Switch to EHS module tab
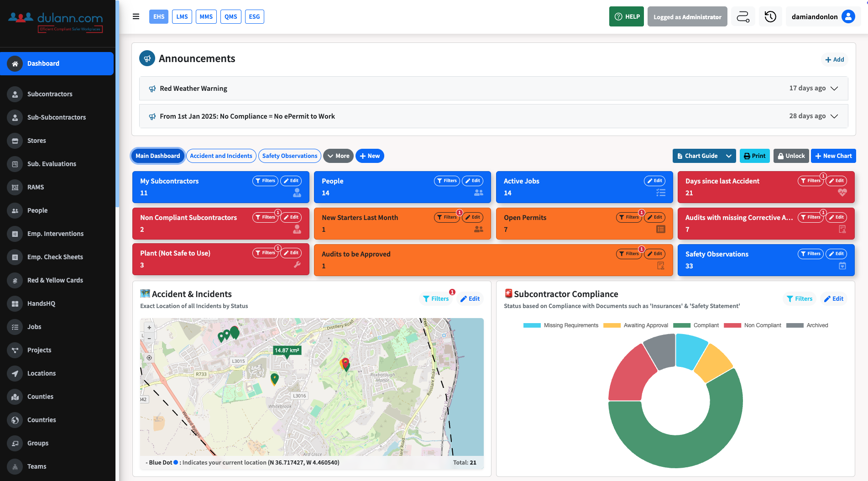 coord(159,16)
